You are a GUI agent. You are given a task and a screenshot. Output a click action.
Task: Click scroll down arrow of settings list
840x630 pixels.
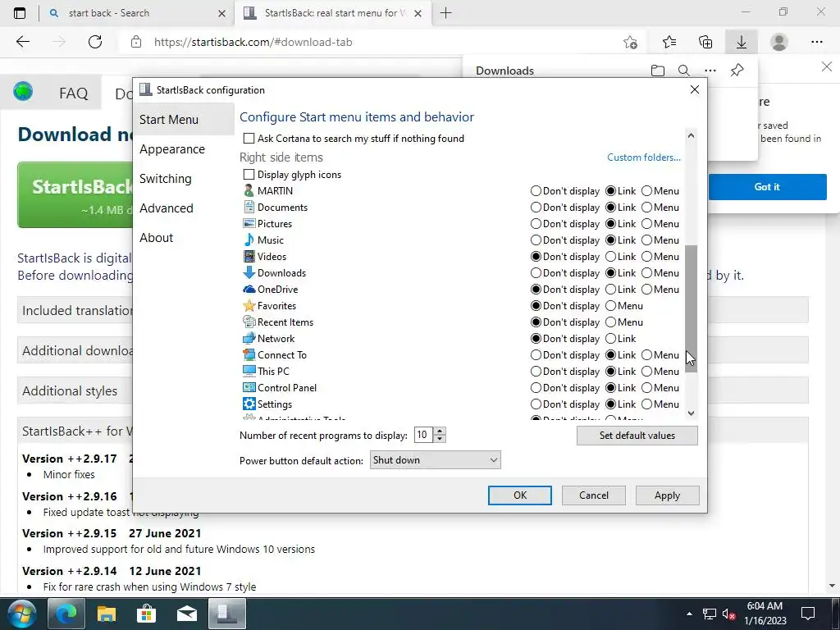[x=691, y=413]
